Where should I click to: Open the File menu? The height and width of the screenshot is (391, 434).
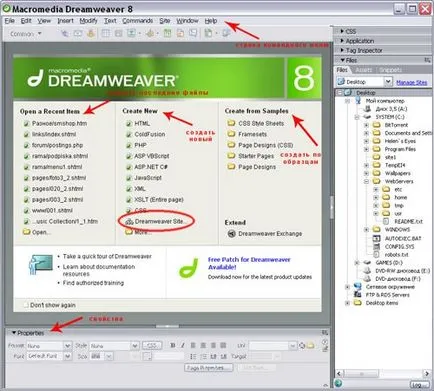point(10,21)
